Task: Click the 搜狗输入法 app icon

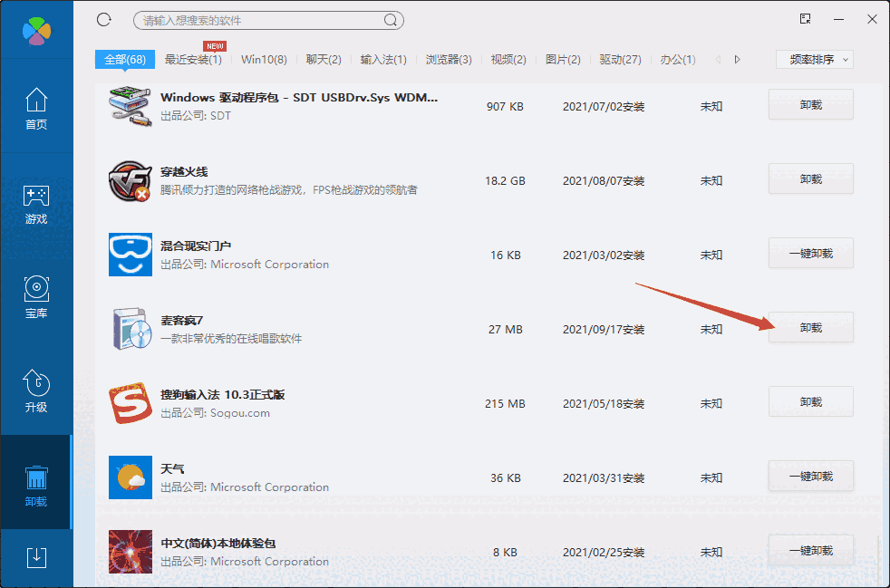Action: pos(130,402)
